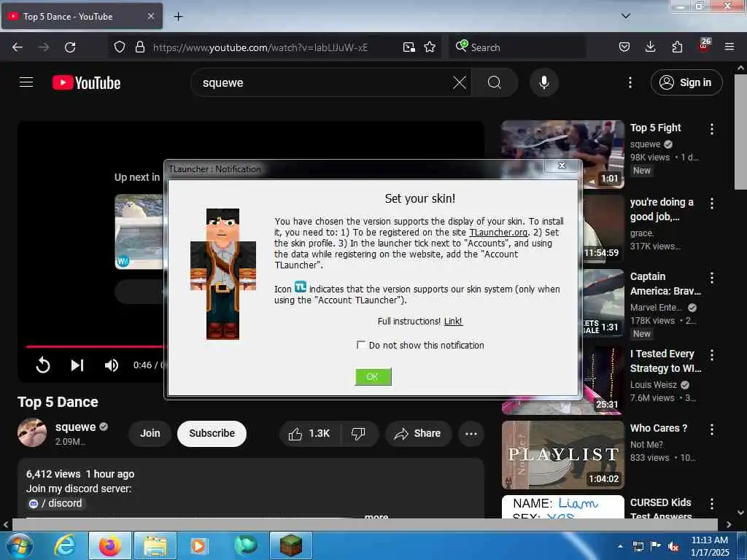Open the discord link in description

(x=55, y=503)
